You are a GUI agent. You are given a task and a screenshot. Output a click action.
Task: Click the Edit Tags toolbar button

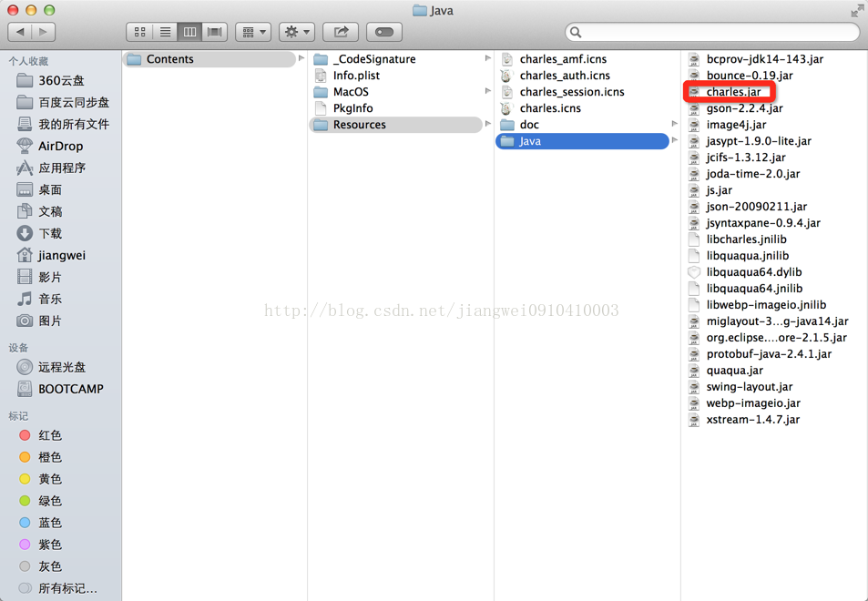pyautogui.click(x=384, y=32)
